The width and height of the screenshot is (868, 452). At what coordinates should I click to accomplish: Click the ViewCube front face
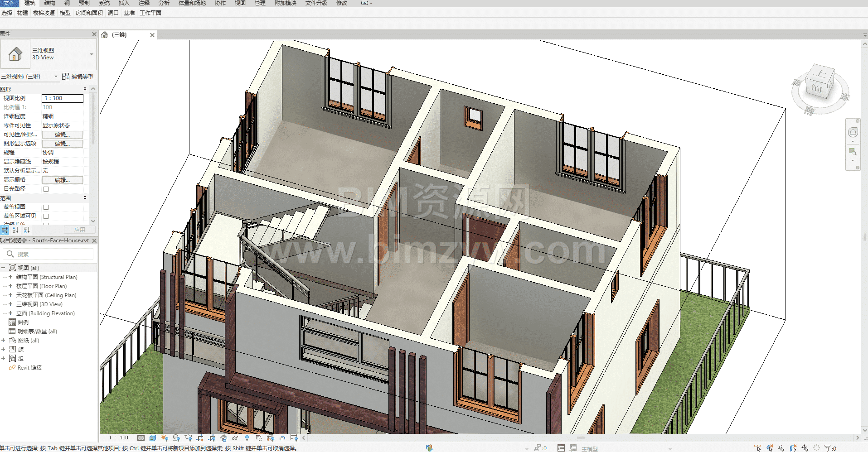point(817,88)
